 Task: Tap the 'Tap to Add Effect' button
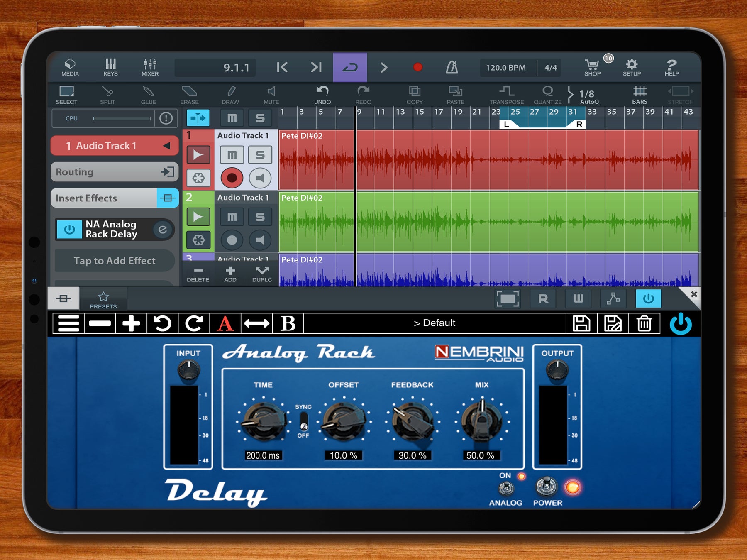point(114,261)
